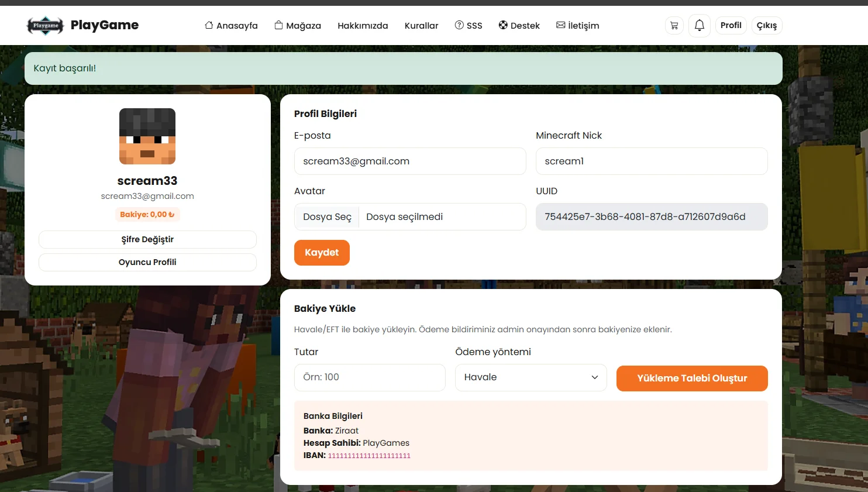
Task: Click the lifebuoy icon next to Destek
Action: point(503,25)
